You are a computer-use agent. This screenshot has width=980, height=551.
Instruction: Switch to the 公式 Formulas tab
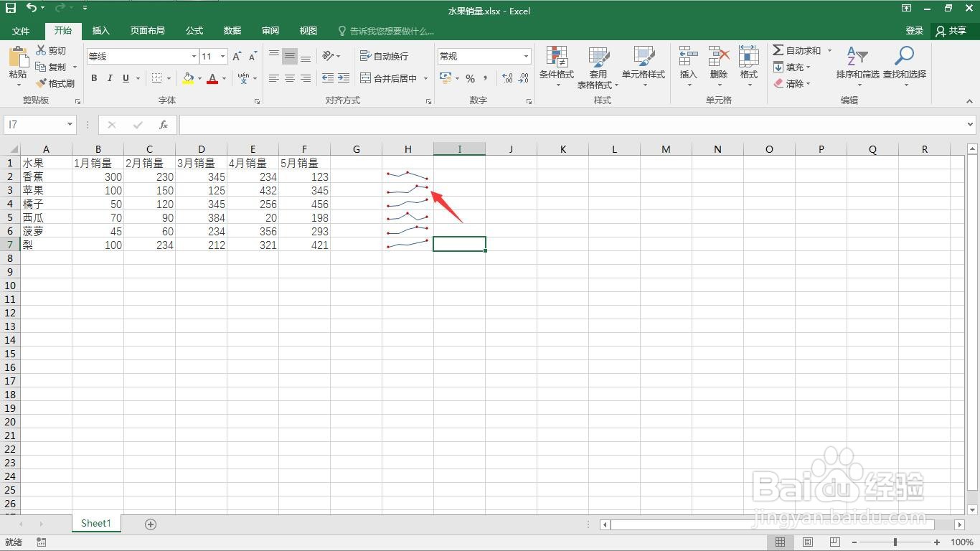[194, 31]
